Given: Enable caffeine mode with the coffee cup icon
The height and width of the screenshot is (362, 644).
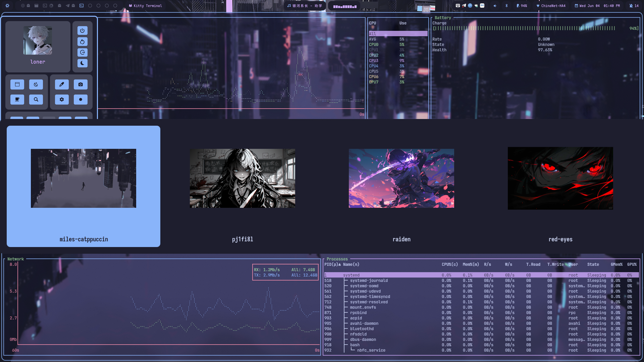Looking at the screenshot, I should 17,100.
